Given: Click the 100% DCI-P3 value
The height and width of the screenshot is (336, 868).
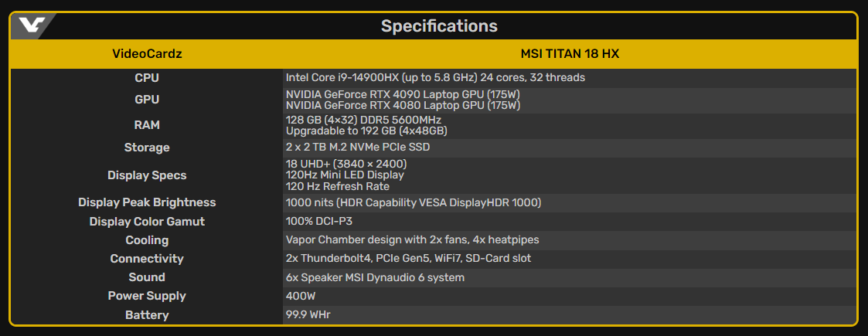Looking at the screenshot, I should click(x=319, y=222).
